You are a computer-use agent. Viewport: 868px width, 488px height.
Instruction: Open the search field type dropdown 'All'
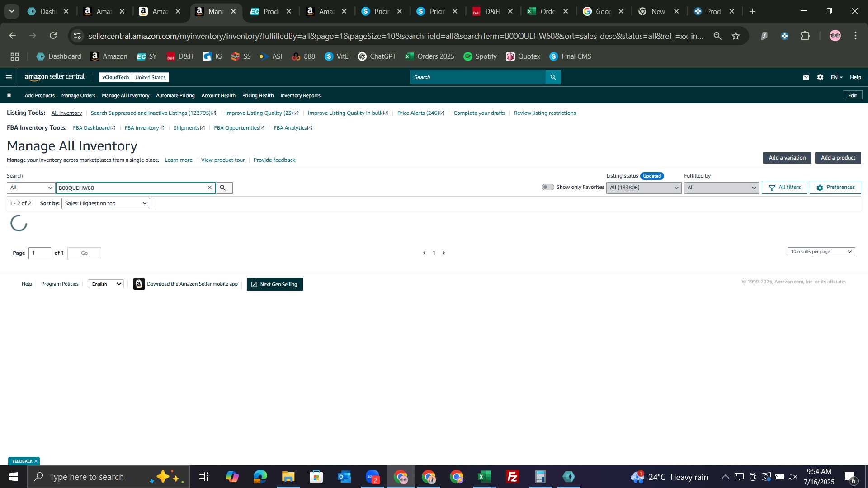(x=31, y=188)
